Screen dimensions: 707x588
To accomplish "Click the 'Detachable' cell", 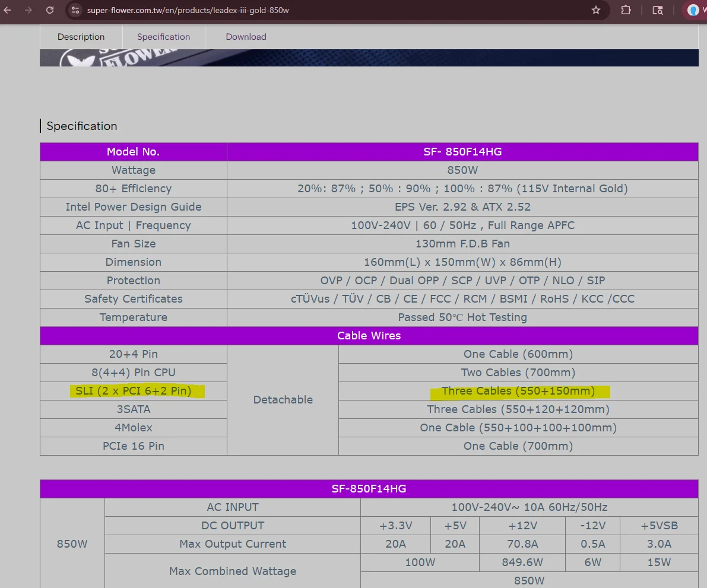I will click(283, 400).
